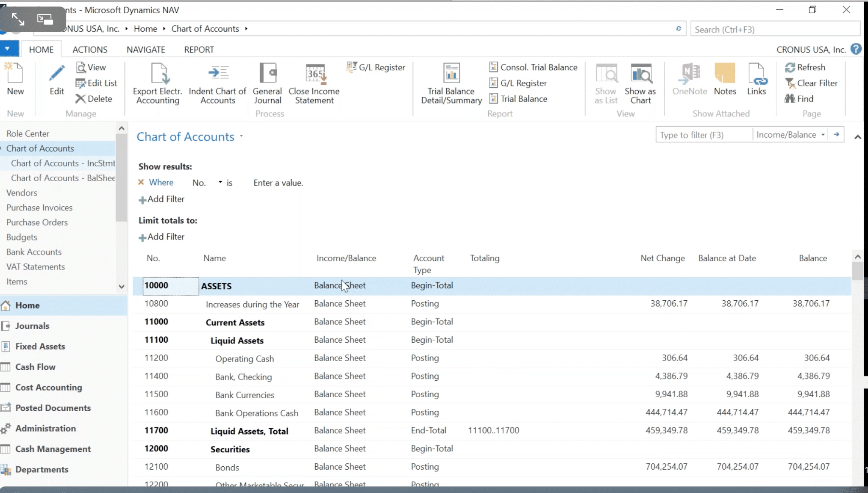Select the 11700 Liquid Assets, Total row
The width and height of the screenshot is (868, 493).
click(492, 430)
